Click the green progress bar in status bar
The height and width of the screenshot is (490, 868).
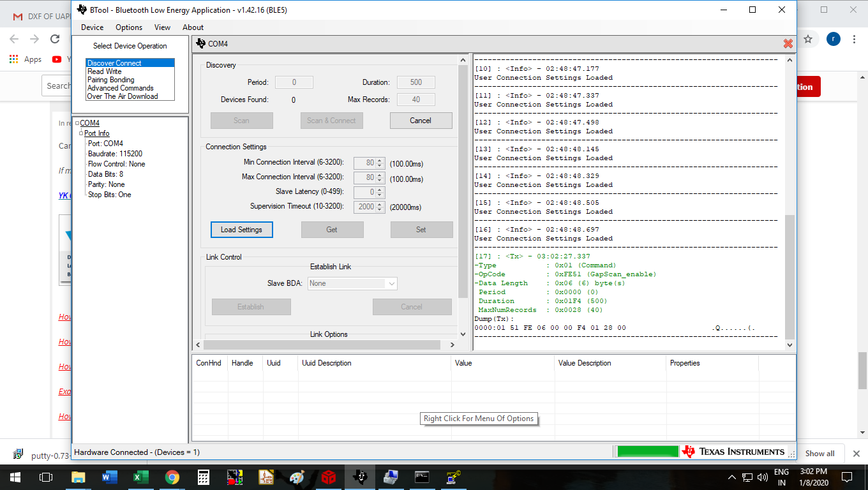pyautogui.click(x=647, y=452)
